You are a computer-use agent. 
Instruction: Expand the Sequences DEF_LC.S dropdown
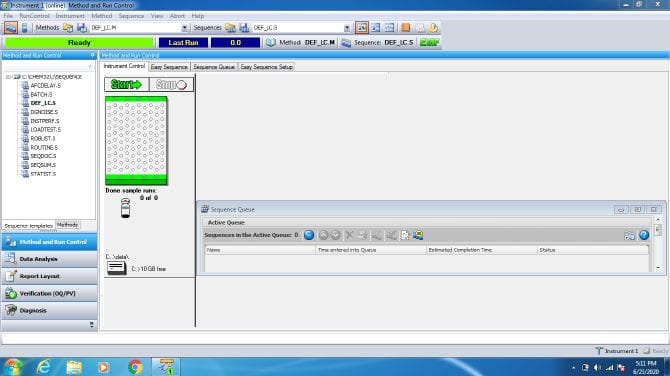[347, 28]
